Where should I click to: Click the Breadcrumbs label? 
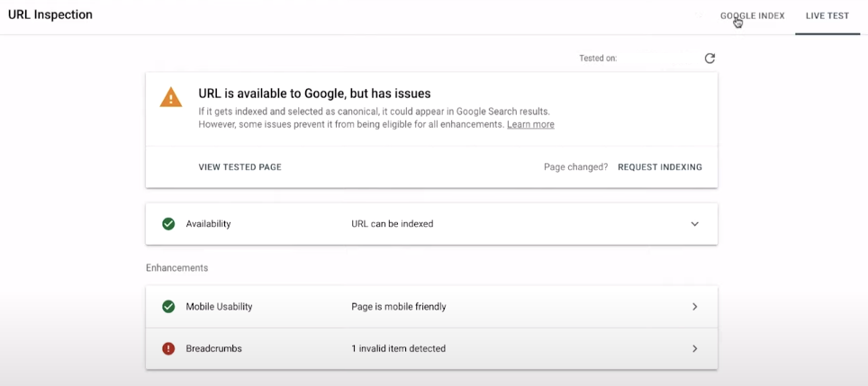[213, 348]
